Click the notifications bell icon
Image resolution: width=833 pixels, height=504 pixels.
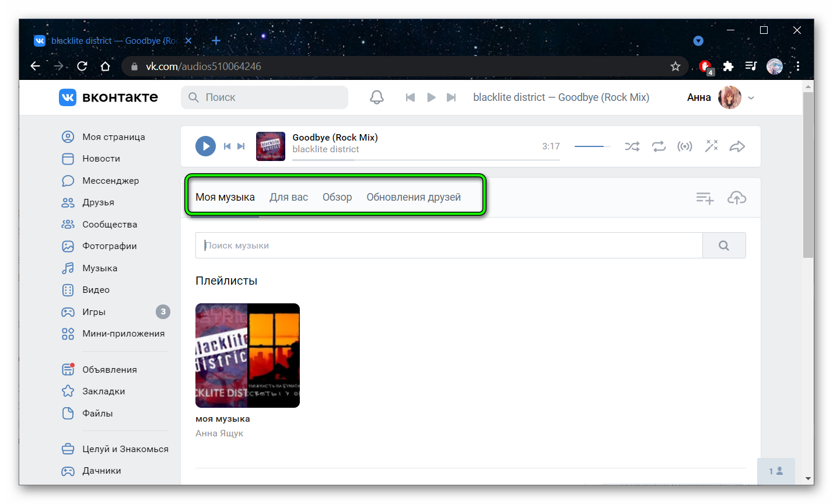pos(377,97)
